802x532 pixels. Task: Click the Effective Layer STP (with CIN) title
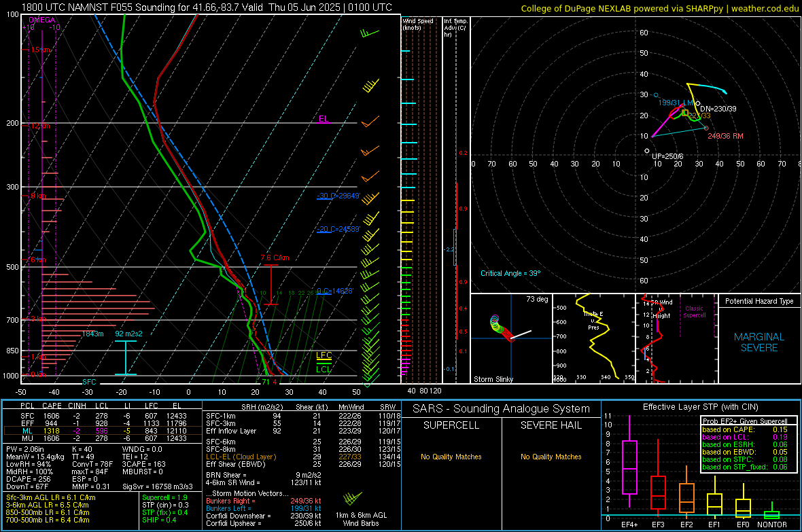point(700,407)
